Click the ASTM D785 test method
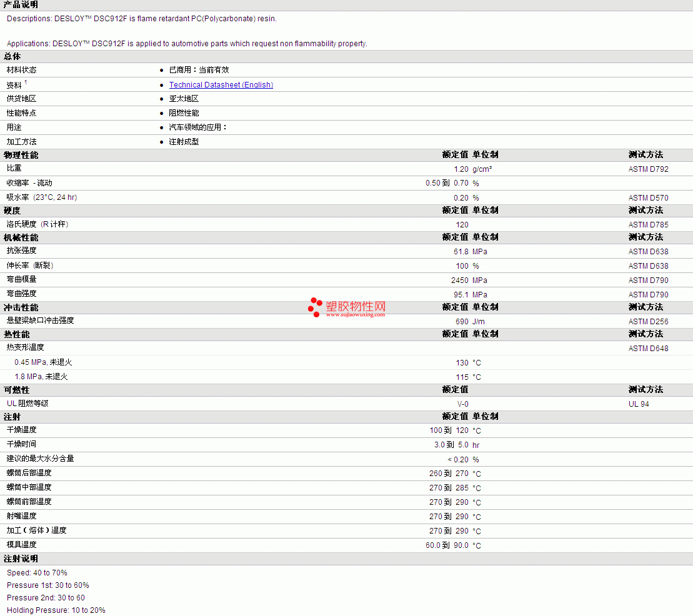693x616 pixels. click(x=649, y=225)
